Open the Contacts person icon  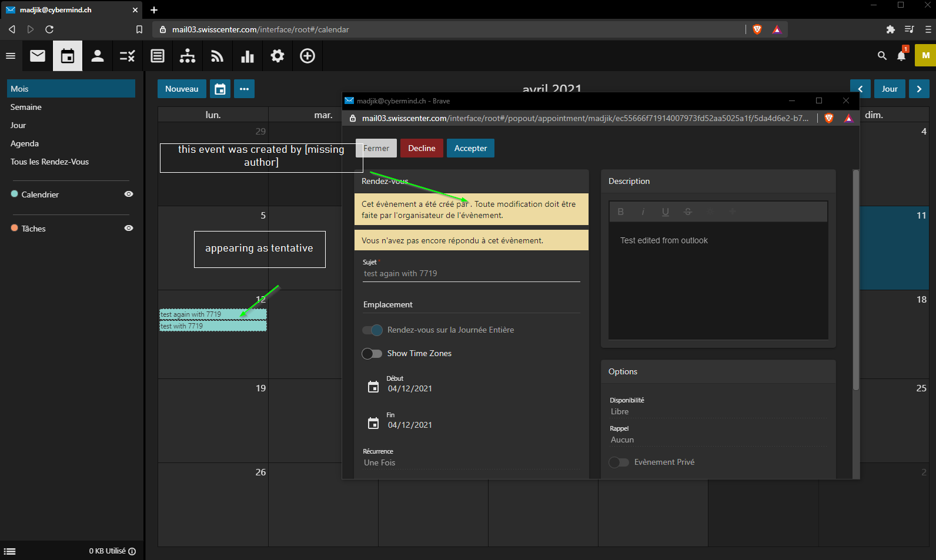coord(98,56)
